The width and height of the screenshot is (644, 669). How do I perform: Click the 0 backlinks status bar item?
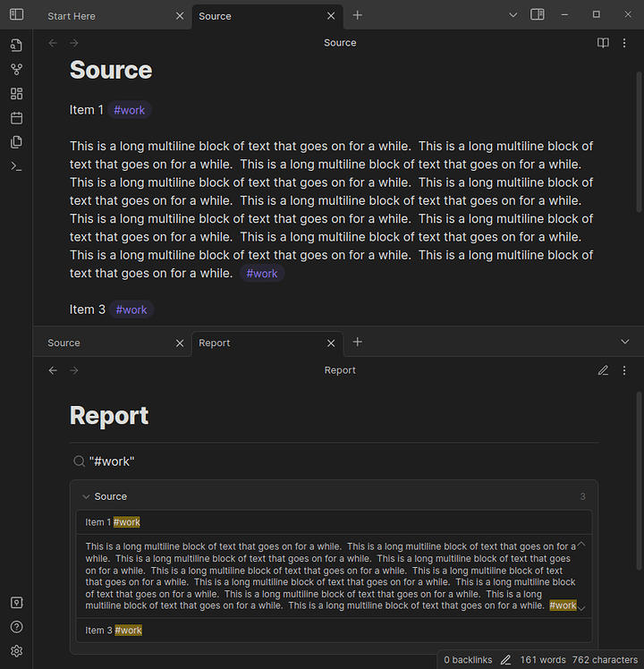(x=468, y=660)
